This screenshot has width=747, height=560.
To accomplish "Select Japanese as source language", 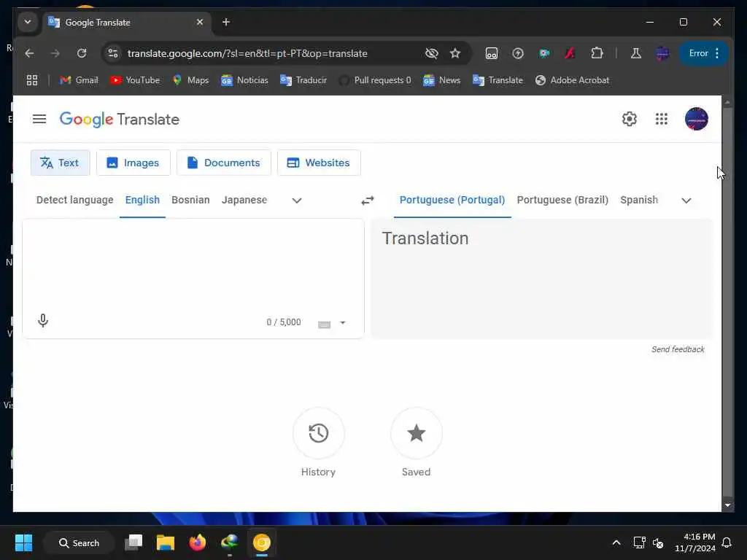I will click(x=244, y=200).
